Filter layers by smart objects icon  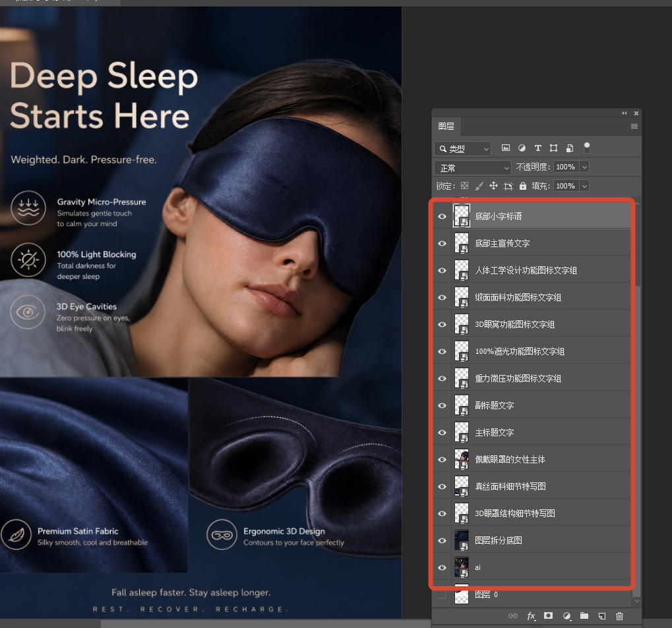pyautogui.click(x=570, y=148)
